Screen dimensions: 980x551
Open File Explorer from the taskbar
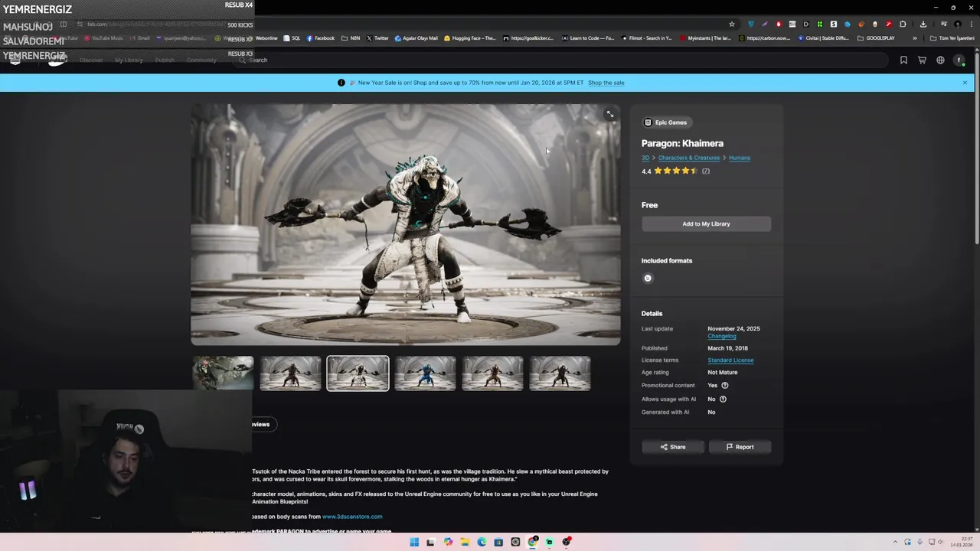coord(465,542)
